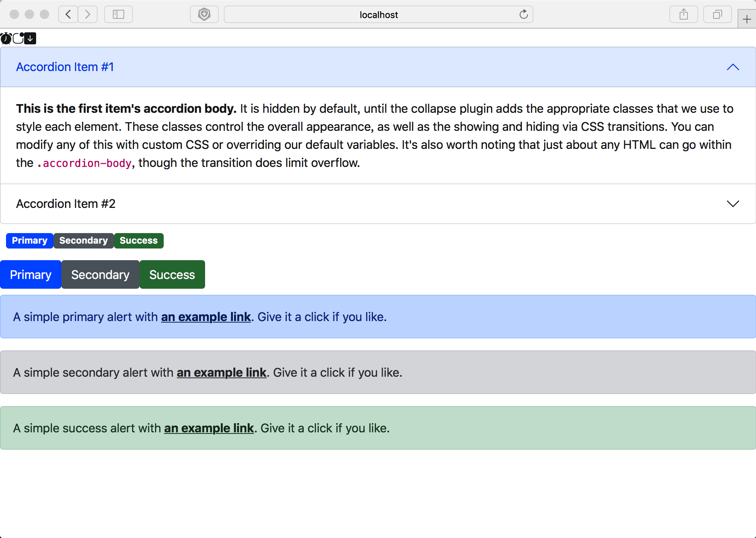Screen dimensions: 756x538
Task: Show the tab overview
Action: click(717, 14)
